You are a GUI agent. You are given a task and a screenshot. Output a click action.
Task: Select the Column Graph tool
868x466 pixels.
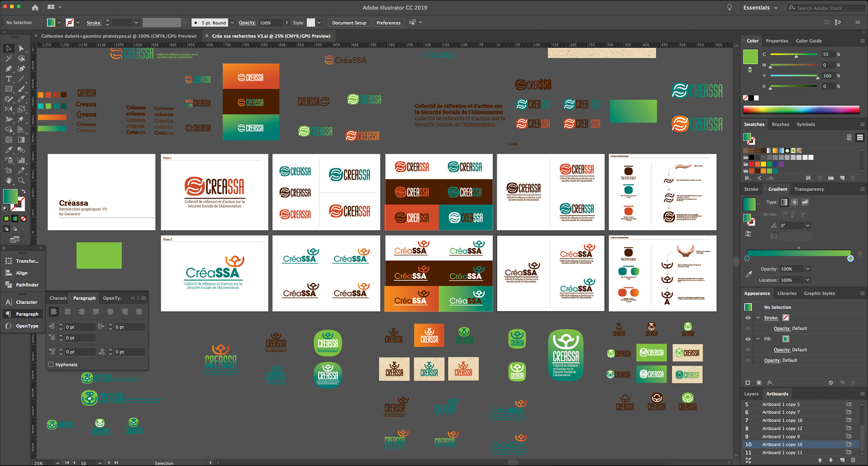(21, 160)
